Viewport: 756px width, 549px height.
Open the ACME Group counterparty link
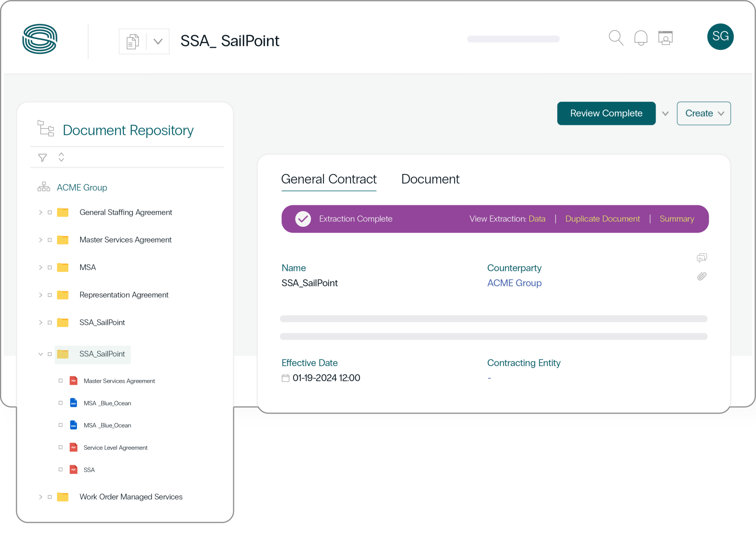point(514,283)
